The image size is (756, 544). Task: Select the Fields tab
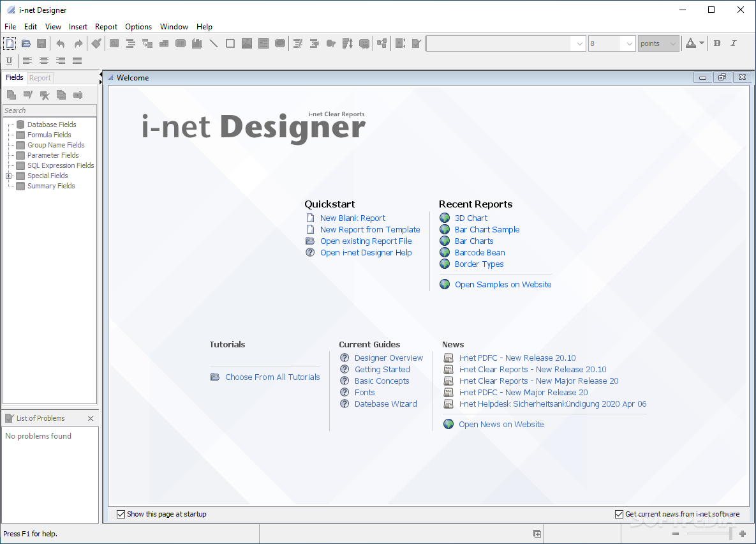[15, 77]
